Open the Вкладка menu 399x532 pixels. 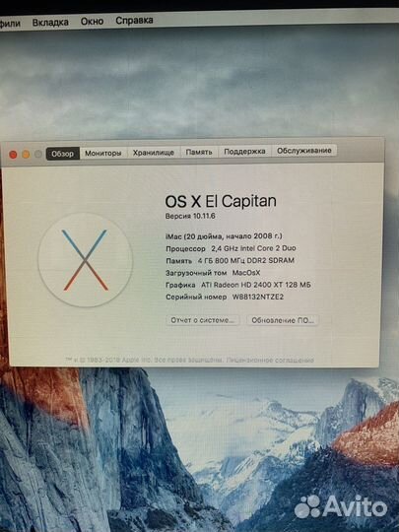coord(50,23)
